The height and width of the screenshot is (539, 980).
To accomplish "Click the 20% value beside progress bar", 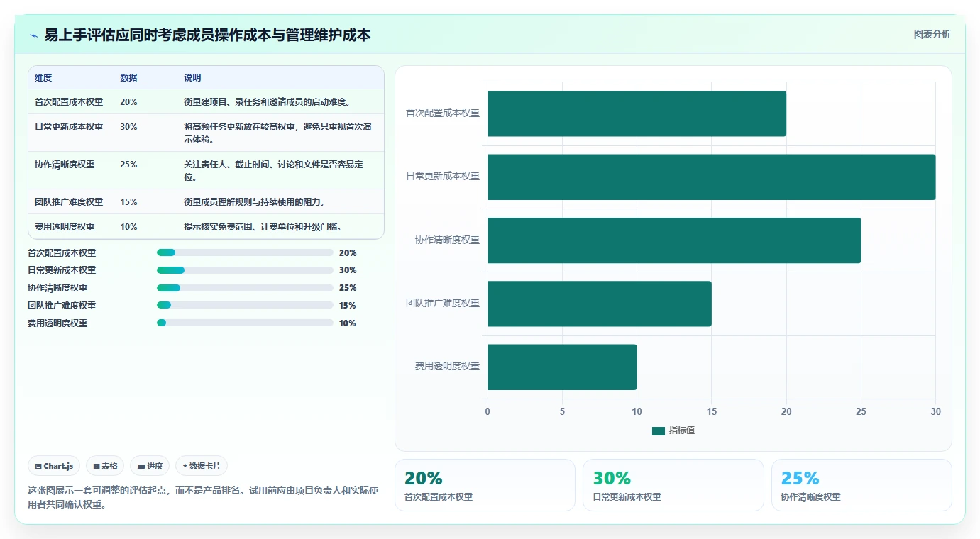I will 348,253.
